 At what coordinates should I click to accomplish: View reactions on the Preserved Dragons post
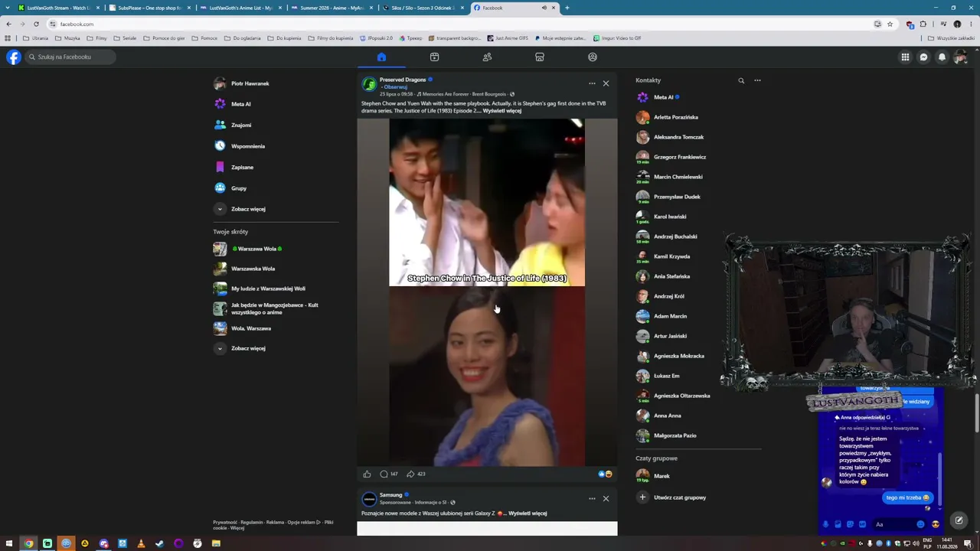point(605,474)
